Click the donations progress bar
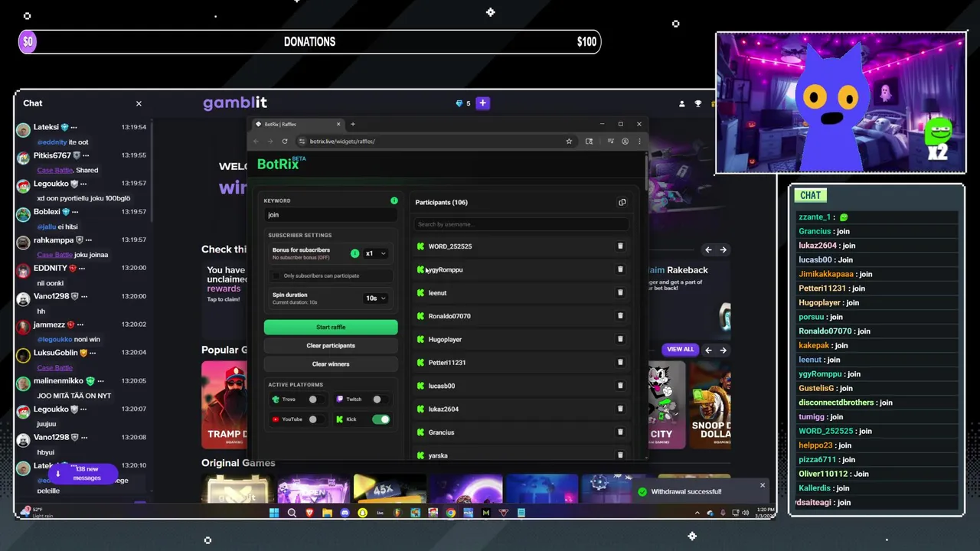The height and width of the screenshot is (551, 980). click(x=309, y=42)
